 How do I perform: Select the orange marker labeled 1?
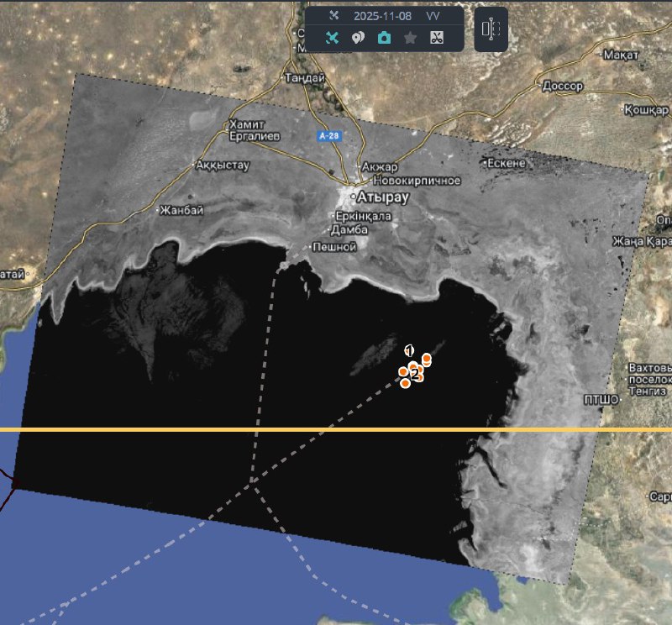[410, 351]
